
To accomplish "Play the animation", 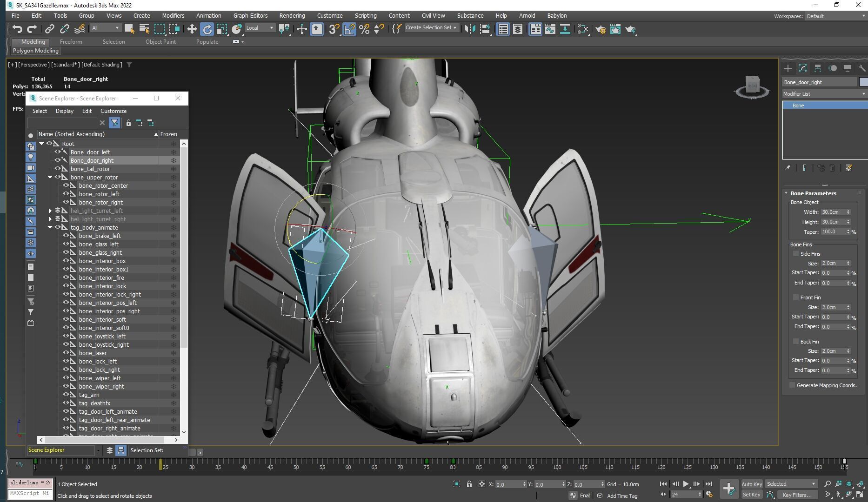I will 686,484.
